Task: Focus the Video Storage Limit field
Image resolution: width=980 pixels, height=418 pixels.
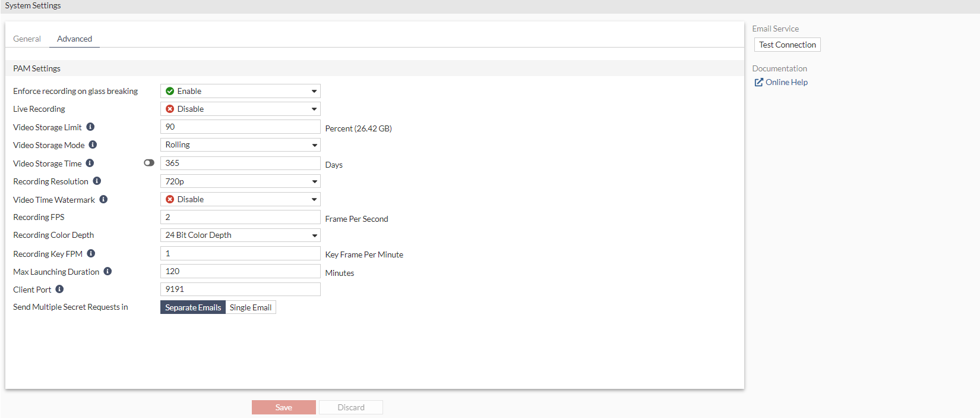Action: pos(241,127)
